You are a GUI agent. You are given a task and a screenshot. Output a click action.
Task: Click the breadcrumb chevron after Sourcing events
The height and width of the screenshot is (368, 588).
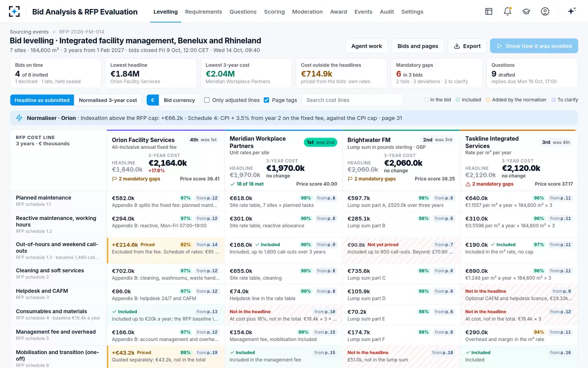coord(53,32)
